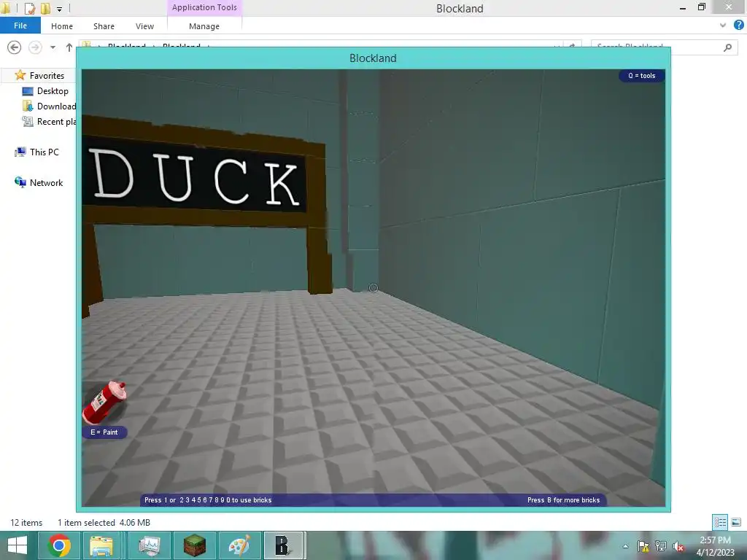Go forward with Explorer Forward arrow
Image resolution: width=747 pixels, height=560 pixels.
35,47
